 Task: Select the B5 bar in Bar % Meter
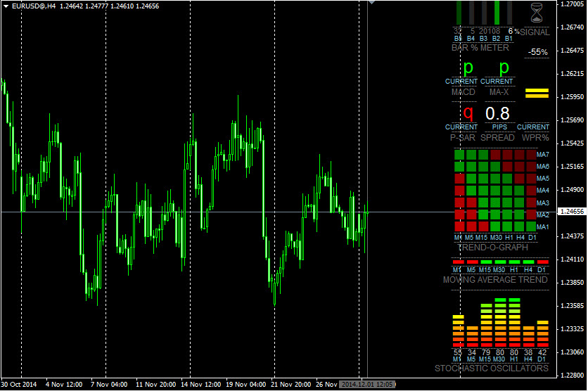459,13
